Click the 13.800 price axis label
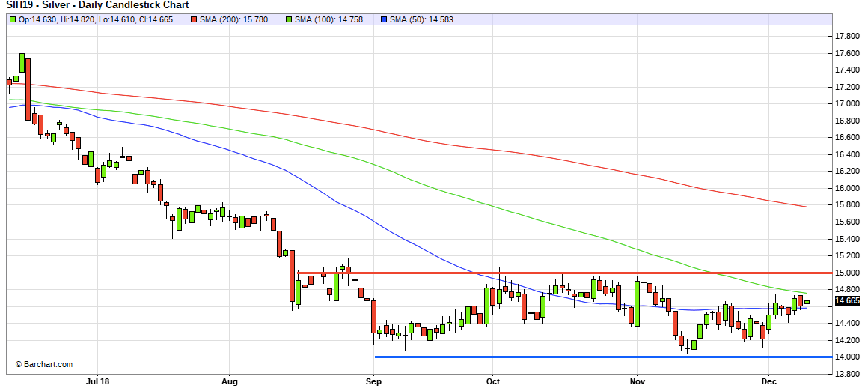The height and width of the screenshot is (388, 868). click(847, 375)
